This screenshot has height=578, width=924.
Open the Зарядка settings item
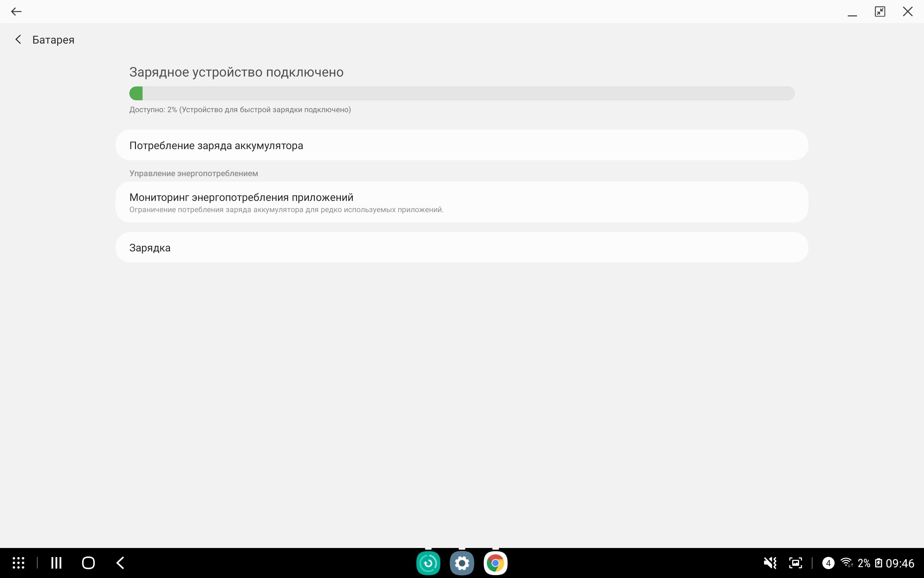[x=461, y=247]
